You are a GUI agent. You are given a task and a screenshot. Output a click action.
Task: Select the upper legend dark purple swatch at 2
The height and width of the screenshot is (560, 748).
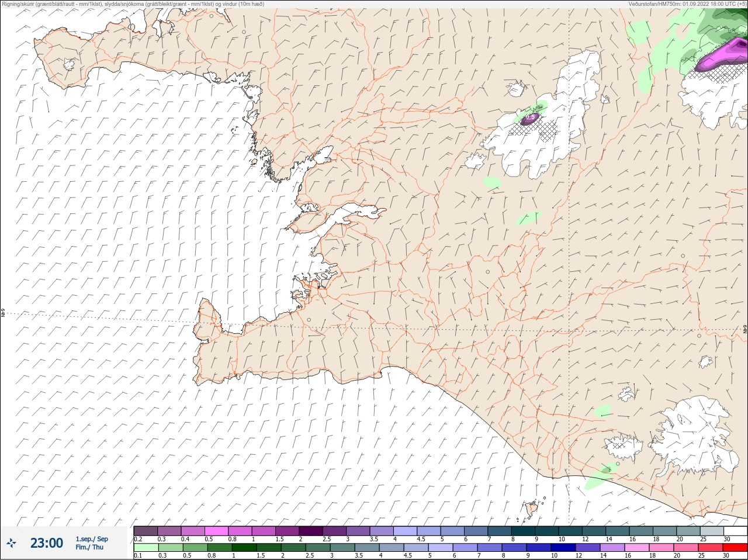pyautogui.click(x=311, y=531)
